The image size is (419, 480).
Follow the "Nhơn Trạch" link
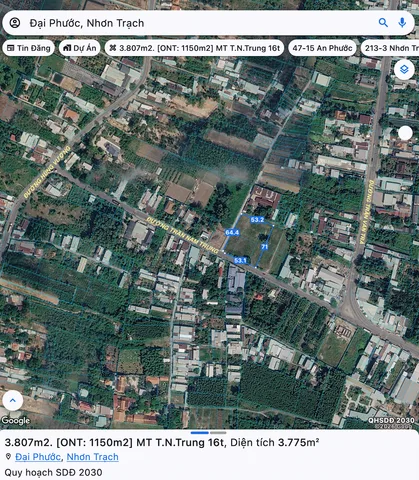click(92, 457)
